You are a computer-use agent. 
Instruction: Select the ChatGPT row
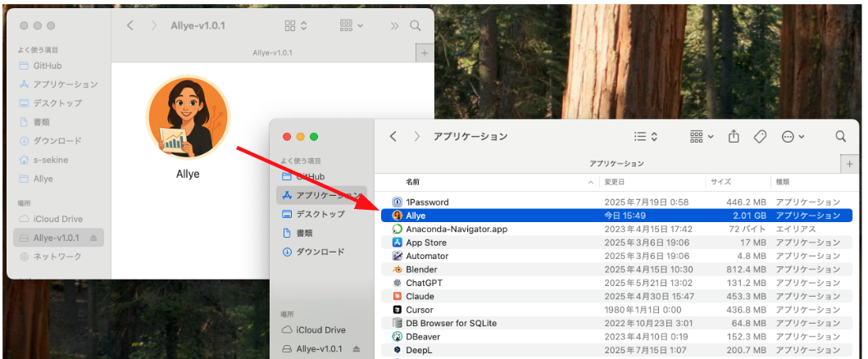tap(616, 283)
